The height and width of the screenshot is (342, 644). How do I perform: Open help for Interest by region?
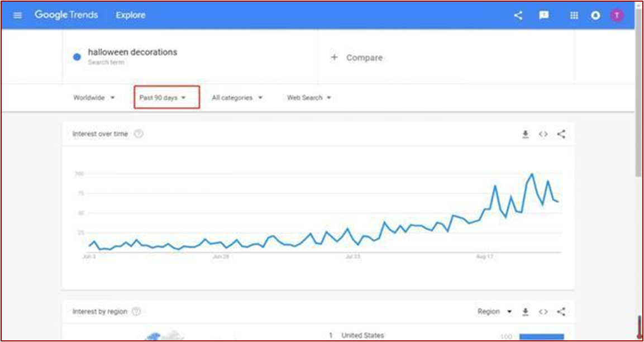tap(136, 312)
